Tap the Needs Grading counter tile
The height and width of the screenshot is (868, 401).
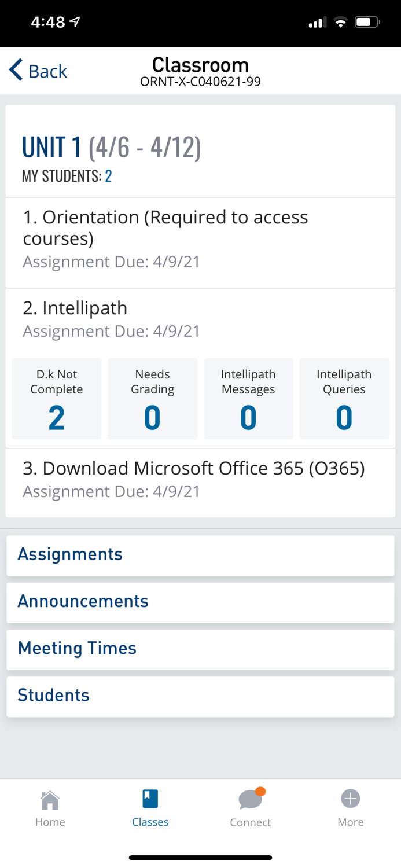click(x=152, y=398)
